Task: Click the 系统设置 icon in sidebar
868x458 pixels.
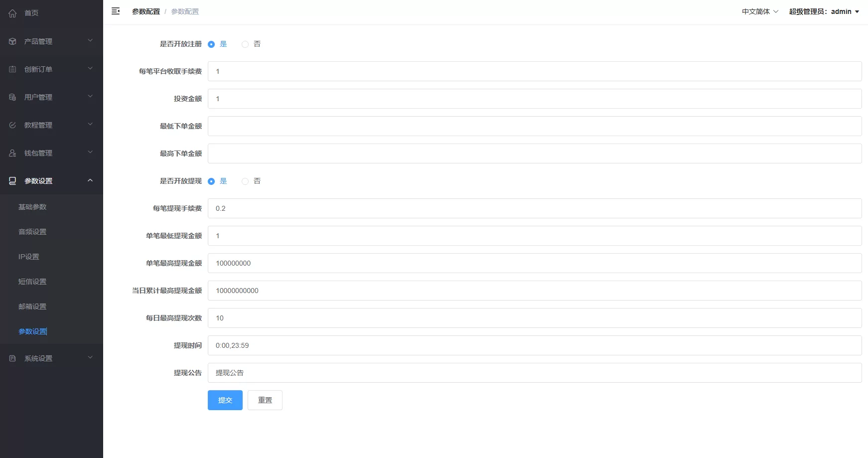Action: click(x=12, y=358)
